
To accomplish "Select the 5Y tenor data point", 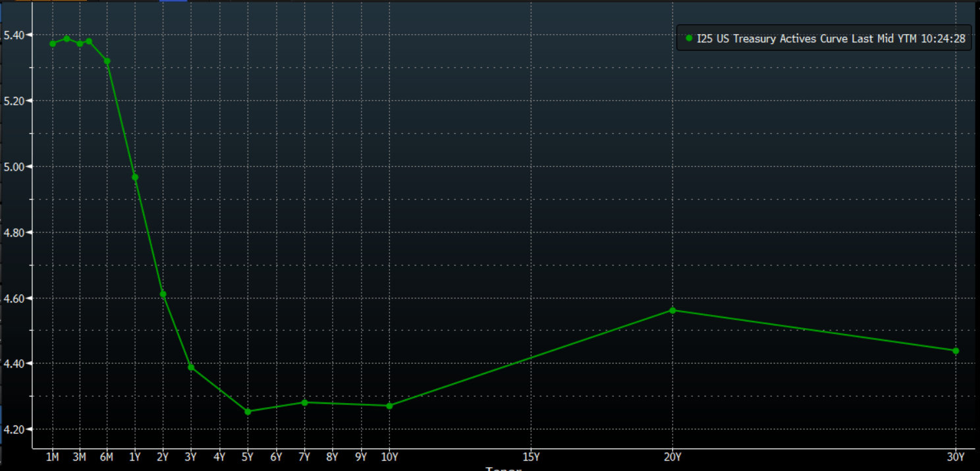I will point(248,410).
